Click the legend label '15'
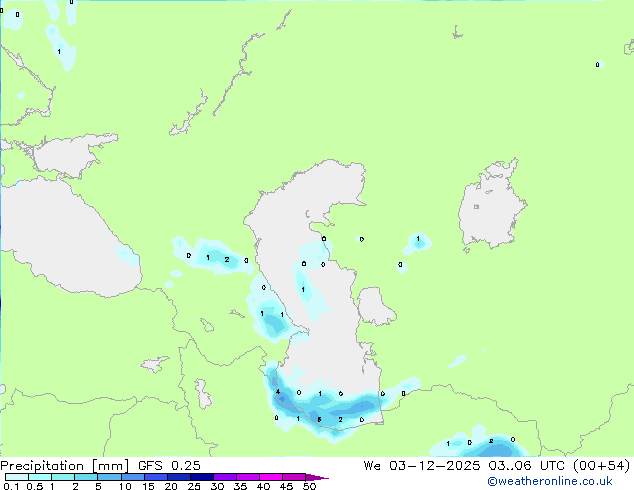634x490 pixels. click(x=148, y=486)
